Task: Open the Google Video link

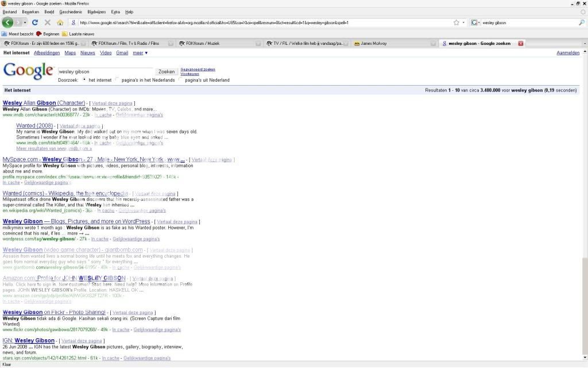Action: [106, 53]
